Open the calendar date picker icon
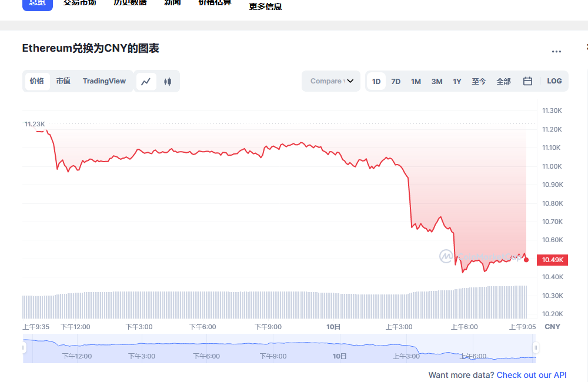This screenshot has width=588, height=382. [x=527, y=81]
